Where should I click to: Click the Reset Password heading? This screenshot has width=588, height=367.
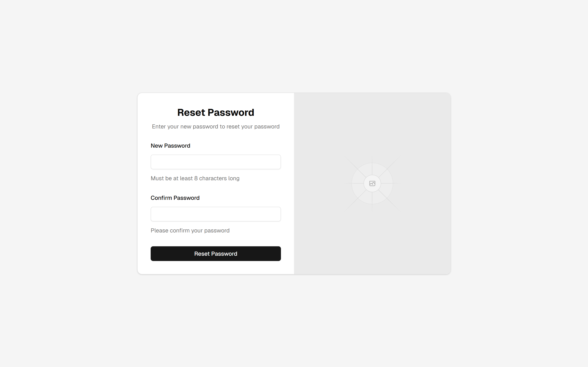point(216,112)
